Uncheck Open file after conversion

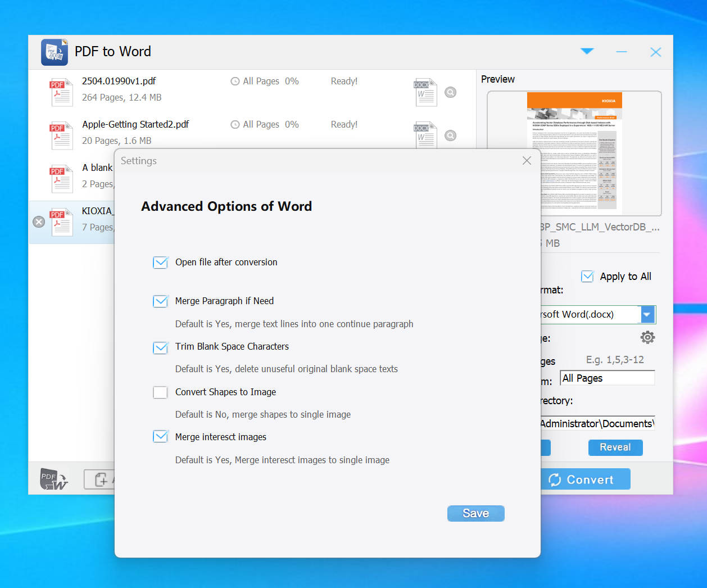[161, 263]
